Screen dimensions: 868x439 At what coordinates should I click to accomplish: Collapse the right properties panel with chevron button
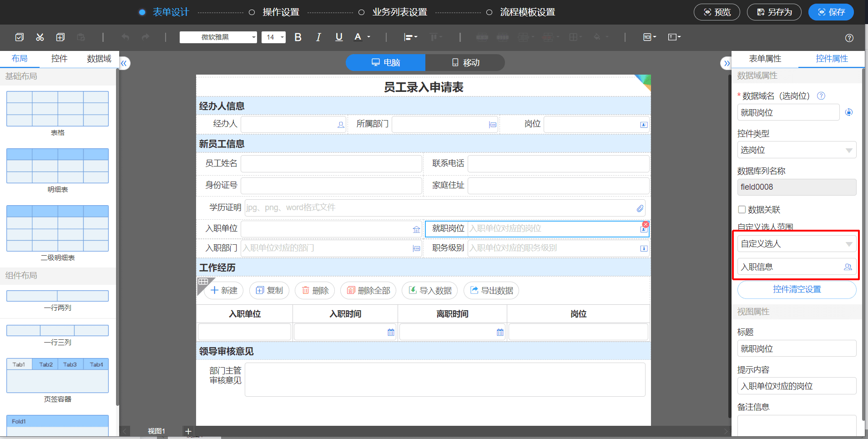tap(727, 63)
